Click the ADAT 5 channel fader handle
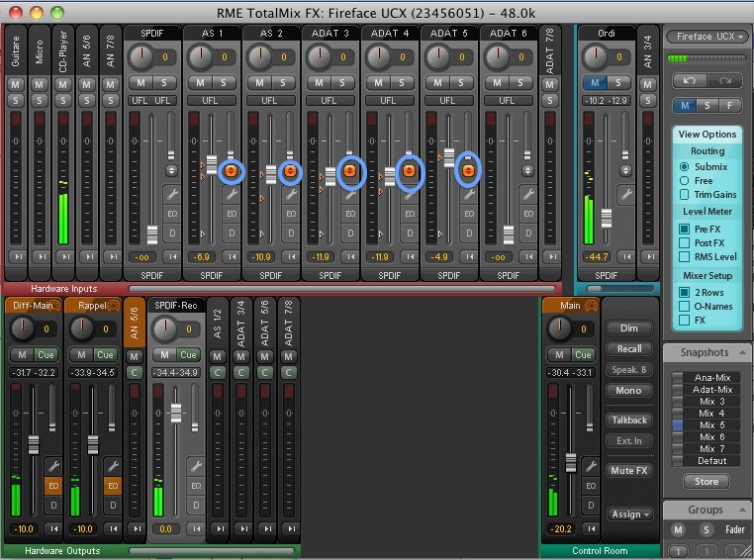The height and width of the screenshot is (560, 754). click(449, 157)
